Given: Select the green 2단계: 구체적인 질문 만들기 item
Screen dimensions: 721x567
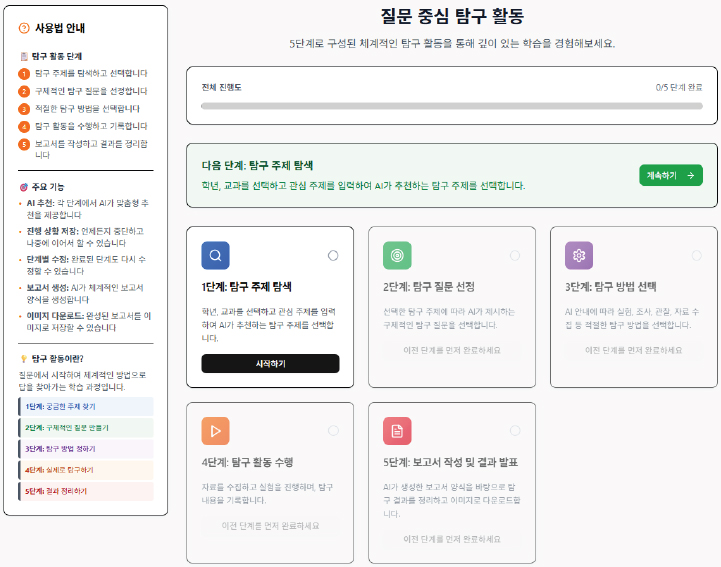Looking at the screenshot, I should (x=86, y=428).
